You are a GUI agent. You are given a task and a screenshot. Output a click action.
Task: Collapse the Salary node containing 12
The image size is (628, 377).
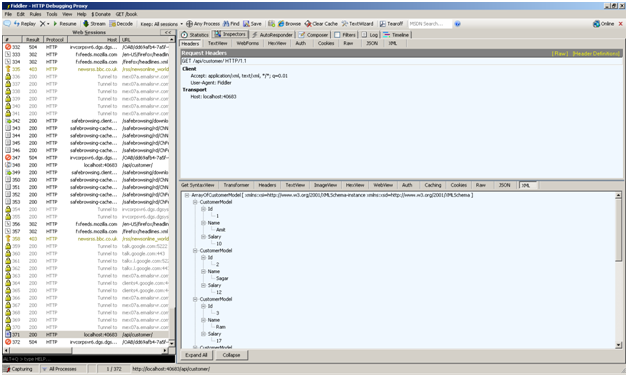coord(203,285)
